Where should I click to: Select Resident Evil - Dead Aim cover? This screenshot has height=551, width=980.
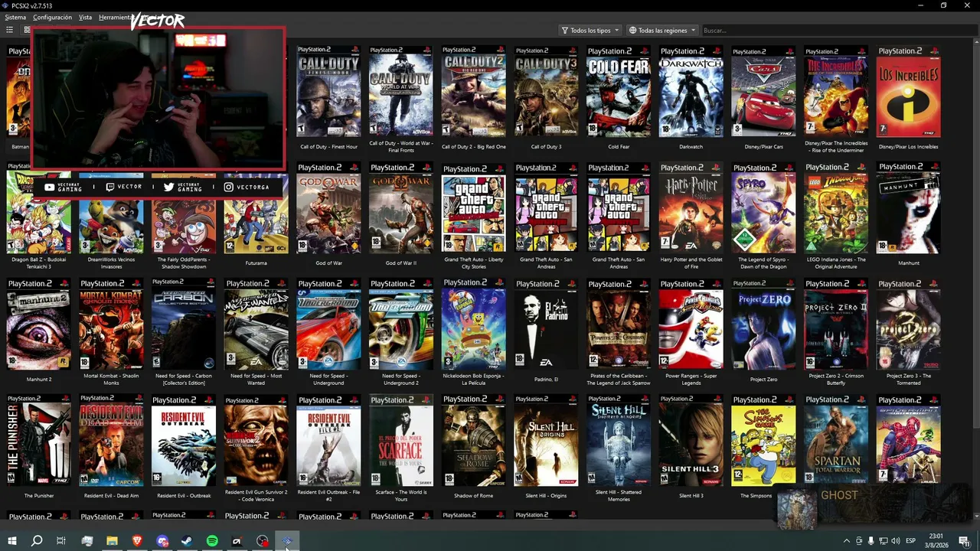[111, 441]
